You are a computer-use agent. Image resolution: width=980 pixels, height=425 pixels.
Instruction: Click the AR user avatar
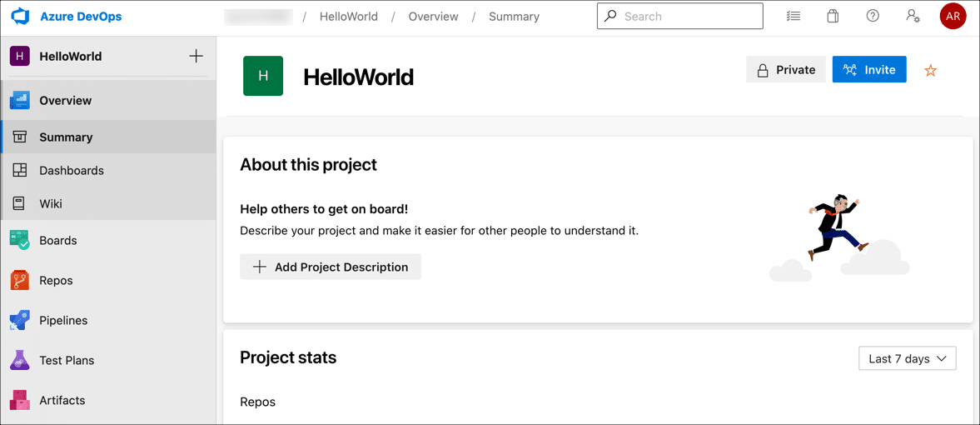click(x=953, y=17)
